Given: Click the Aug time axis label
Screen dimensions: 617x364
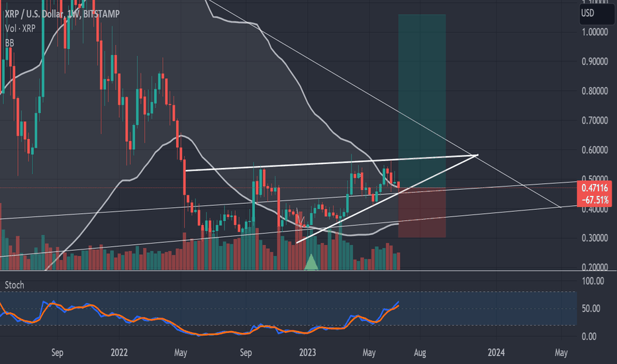Looking at the screenshot, I should pos(420,352).
